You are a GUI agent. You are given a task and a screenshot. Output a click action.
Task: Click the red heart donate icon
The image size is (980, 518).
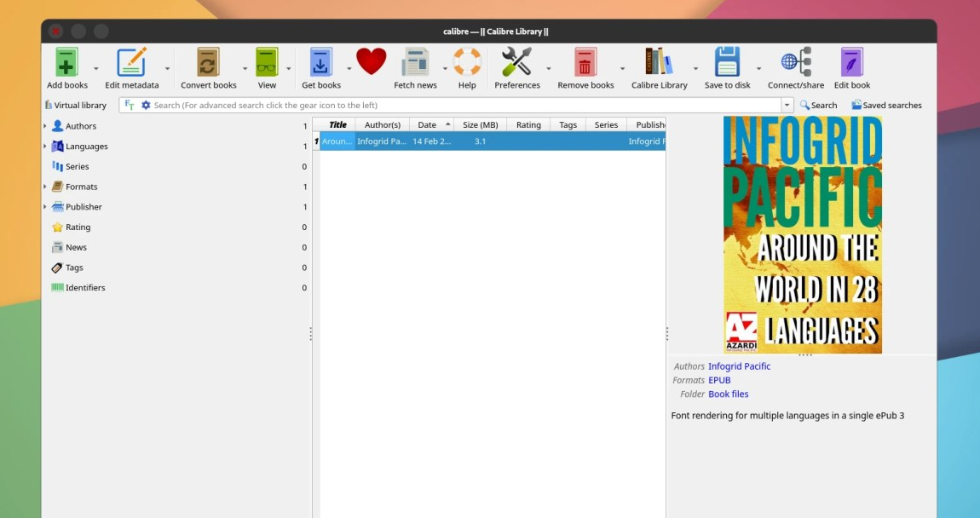pos(372,62)
